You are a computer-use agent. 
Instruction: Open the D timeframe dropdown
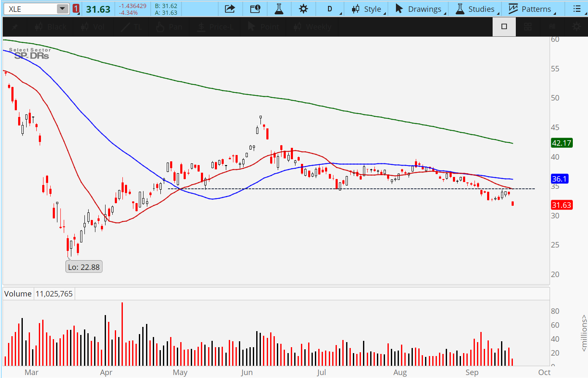coord(330,9)
